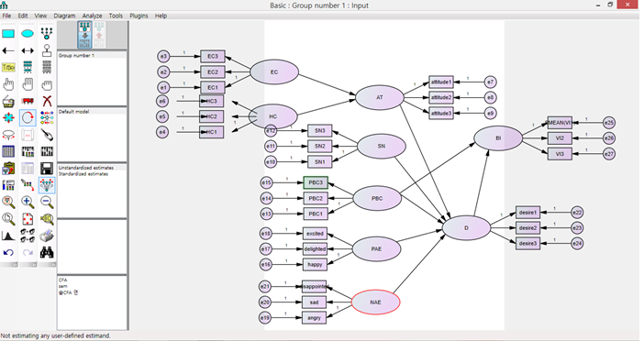Open the Analysis properties tool
This screenshot has height=341, width=644.
28,151
